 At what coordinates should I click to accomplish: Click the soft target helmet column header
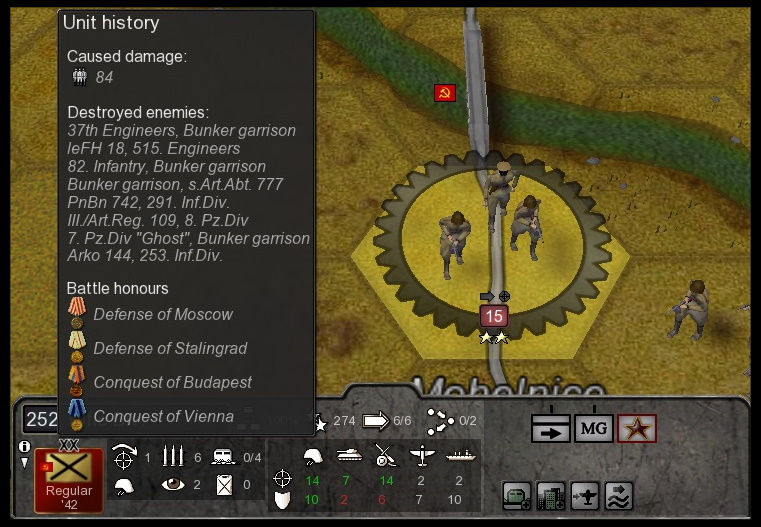pyautogui.click(x=313, y=457)
